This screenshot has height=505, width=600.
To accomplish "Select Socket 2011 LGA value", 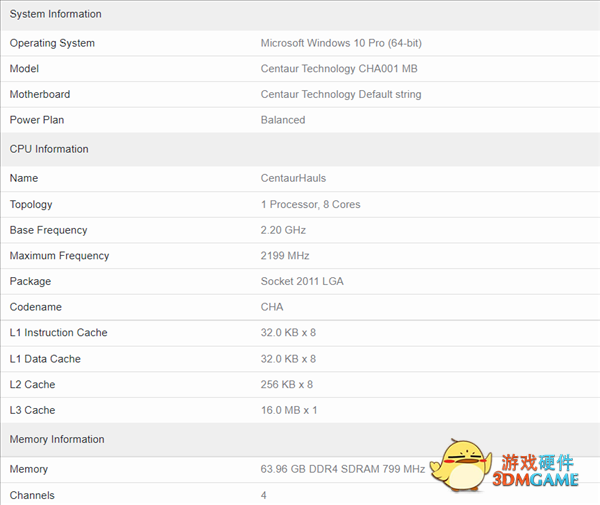I will 302,282.
